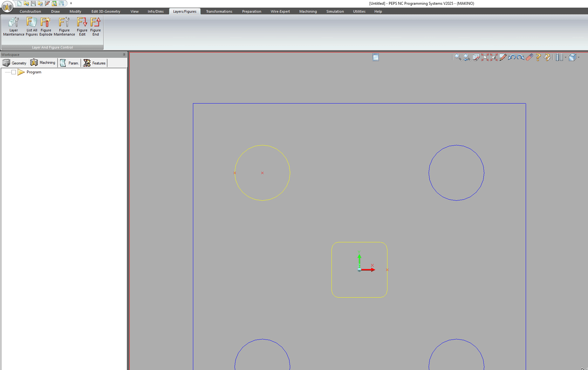
Task: Open the Preparation ribbon tab
Action: click(x=252, y=11)
